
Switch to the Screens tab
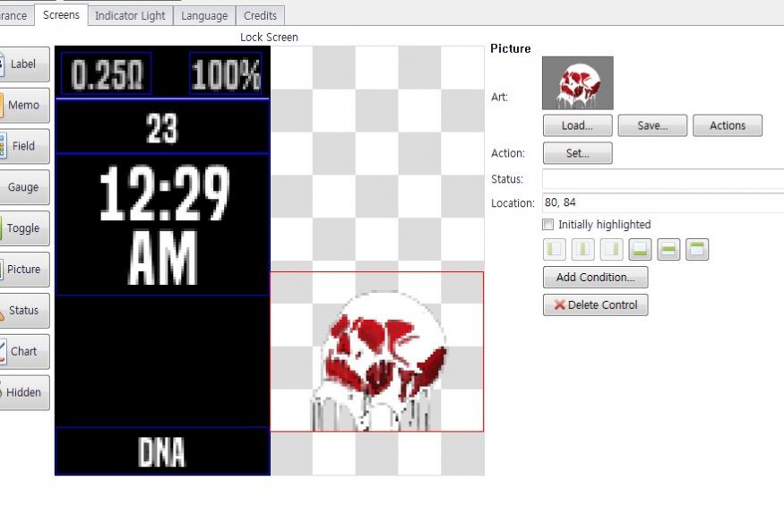pyautogui.click(x=61, y=15)
